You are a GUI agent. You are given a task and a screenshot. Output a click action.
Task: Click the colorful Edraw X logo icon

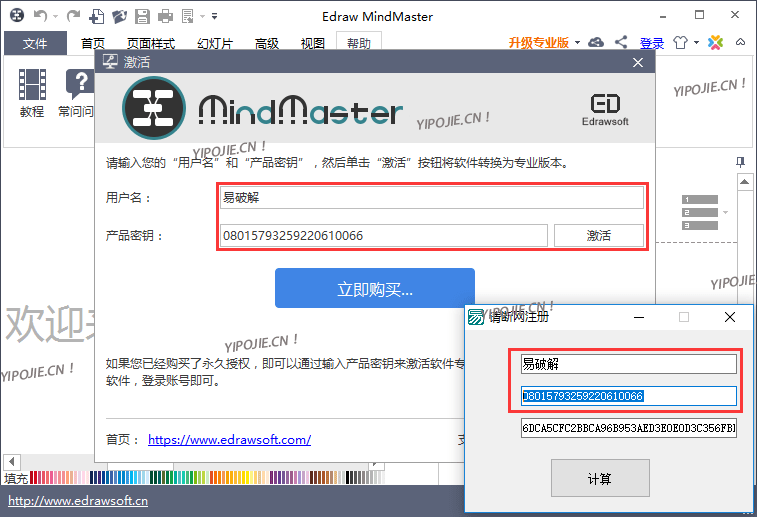click(715, 42)
